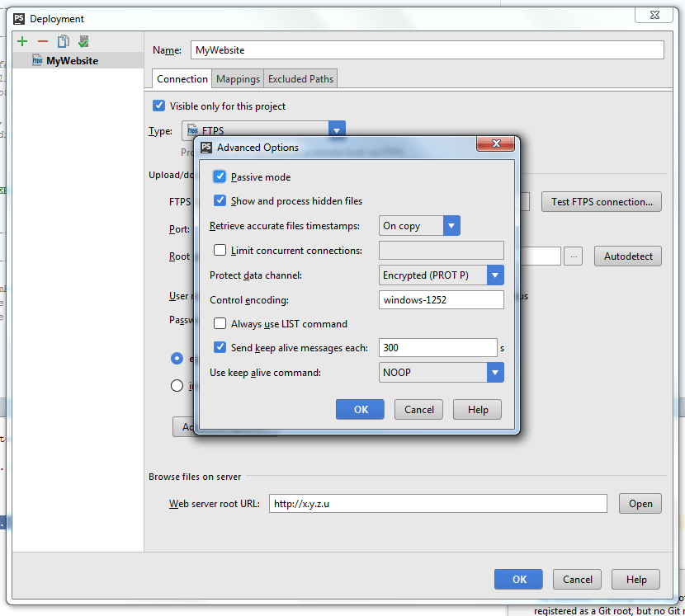
Task: Confirm the Deployment dialog with OK
Action: (518, 580)
